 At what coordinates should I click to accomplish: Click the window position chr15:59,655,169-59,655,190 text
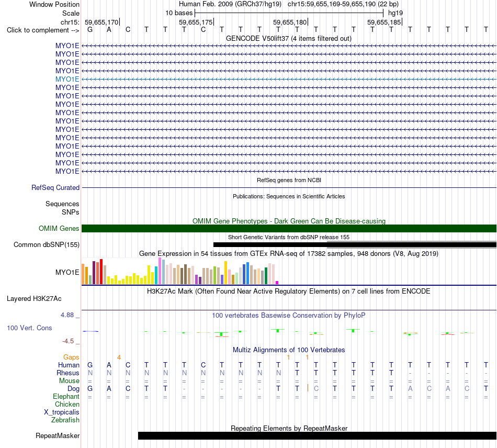[343, 4]
